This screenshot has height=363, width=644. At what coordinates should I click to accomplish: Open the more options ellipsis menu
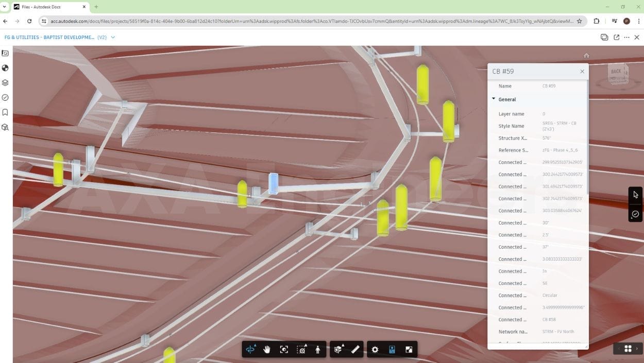coord(626,38)
